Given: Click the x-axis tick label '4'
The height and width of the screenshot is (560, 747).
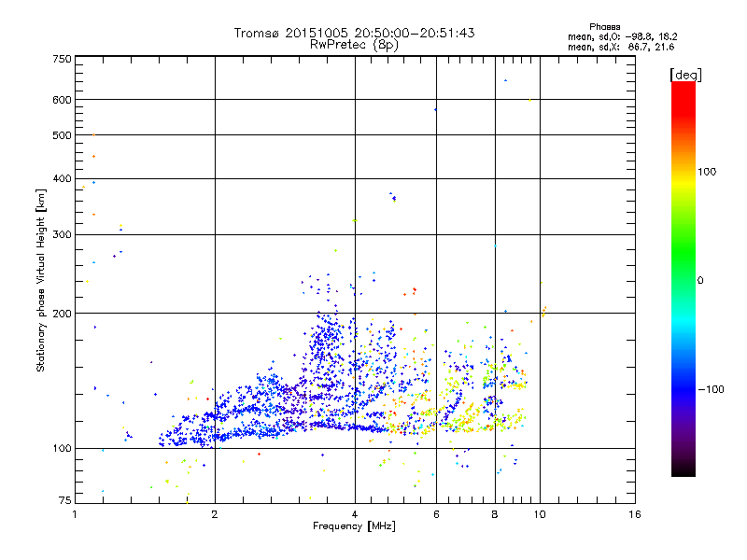Looking at the screenshot, I should pos(355,514).
